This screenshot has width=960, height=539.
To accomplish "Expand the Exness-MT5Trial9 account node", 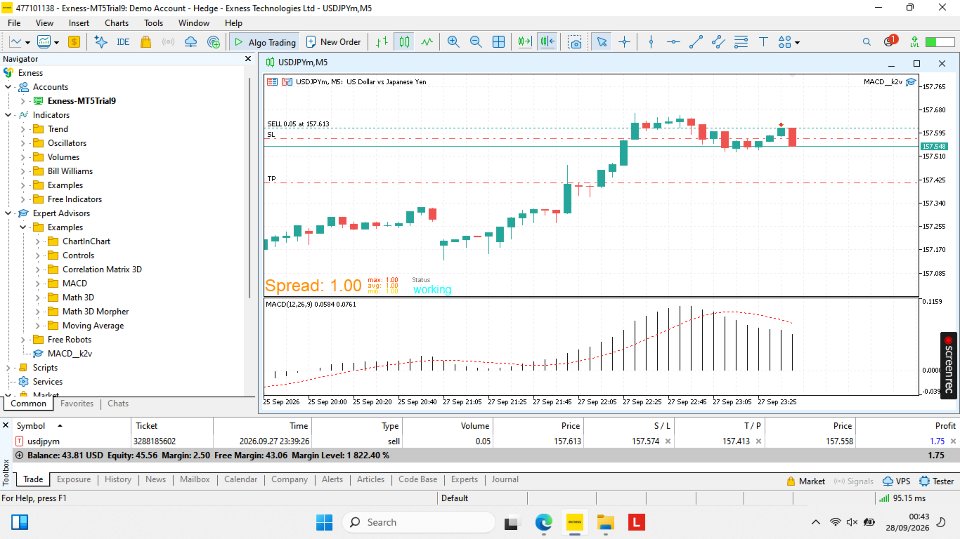I will pyautogui.click(x=23, y=101).
